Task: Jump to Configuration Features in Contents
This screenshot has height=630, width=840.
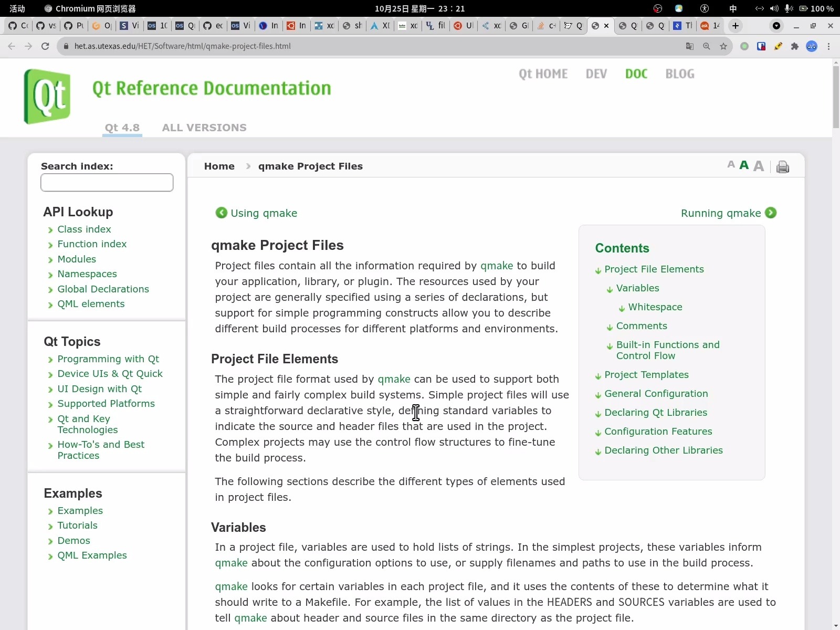Action: [x=658, y=432]
